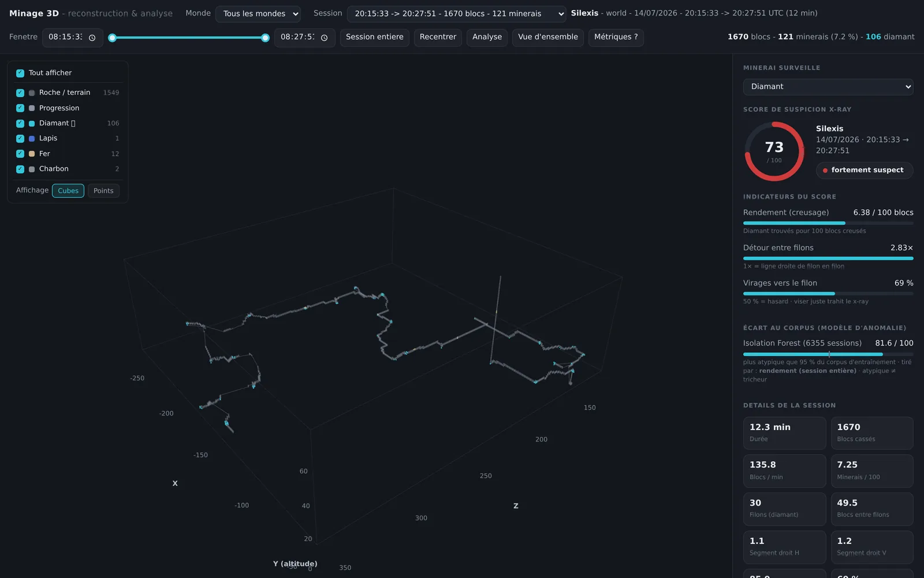924x578 pixels.
Task: Click the 12.3 min Durée card
Action: tap(784, 433)
